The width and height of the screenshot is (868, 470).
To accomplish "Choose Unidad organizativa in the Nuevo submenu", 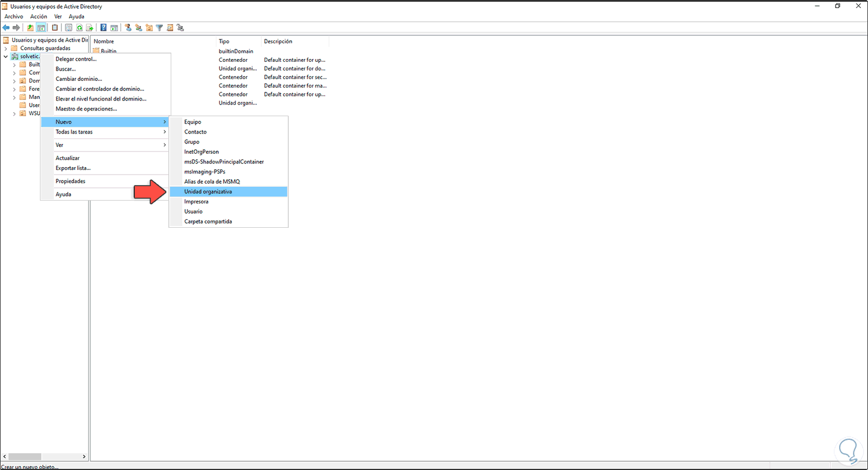I will (229, 191).
